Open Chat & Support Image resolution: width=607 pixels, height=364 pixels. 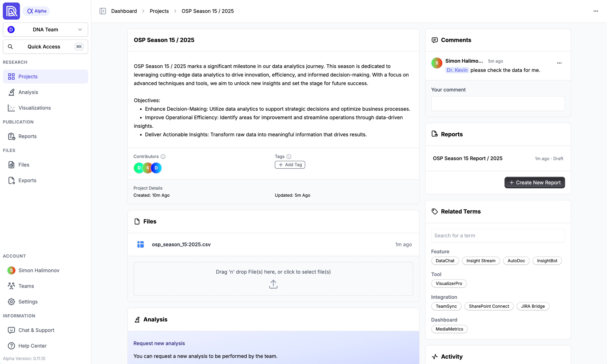coord(36,330)
